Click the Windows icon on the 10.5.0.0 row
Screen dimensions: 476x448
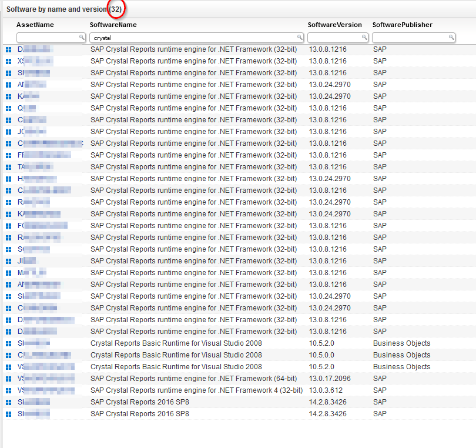click(x=8, y=355)
